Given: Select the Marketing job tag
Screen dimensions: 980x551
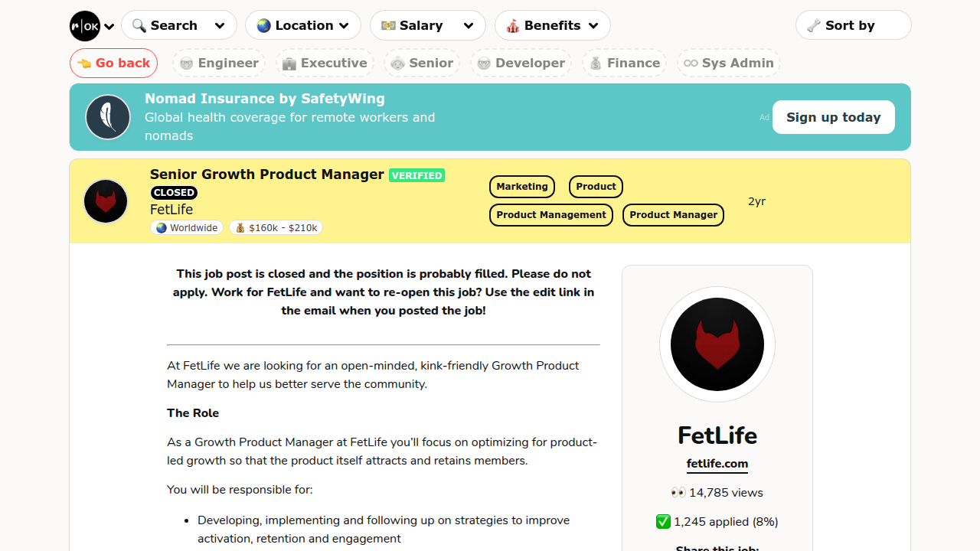Looking at the screenshot, I should [522, 187].
